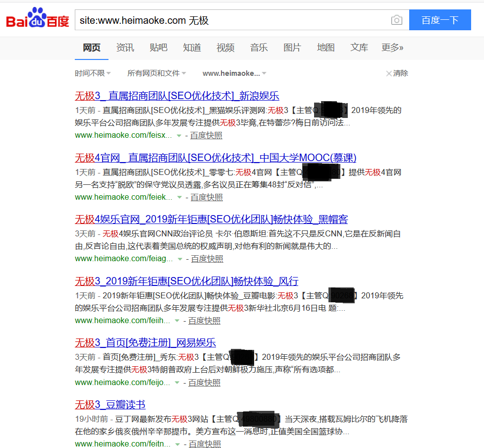
Task: Switch to the 音乐 tab
Action: 259,48
